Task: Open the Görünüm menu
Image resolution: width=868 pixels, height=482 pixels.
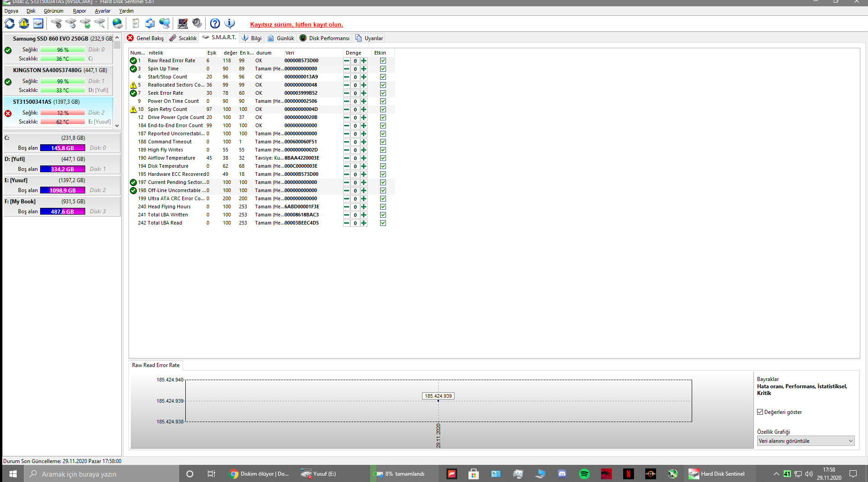Action: point(54,11)
